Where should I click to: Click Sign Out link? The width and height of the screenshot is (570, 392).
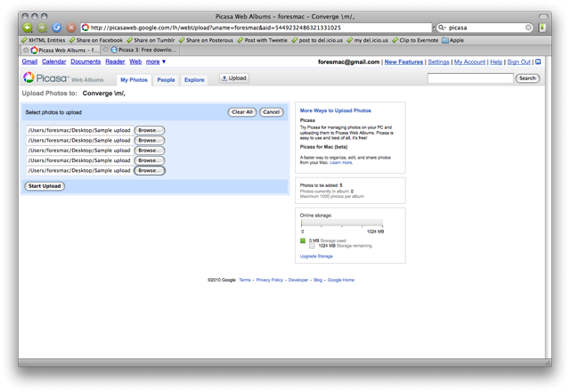pos(518,62)
